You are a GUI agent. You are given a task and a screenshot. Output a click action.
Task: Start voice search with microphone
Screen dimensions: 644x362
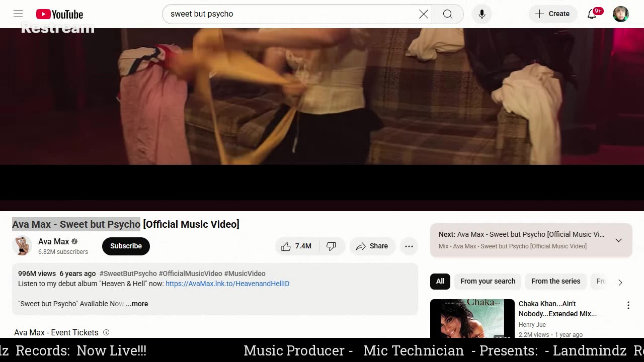(481, 14)
